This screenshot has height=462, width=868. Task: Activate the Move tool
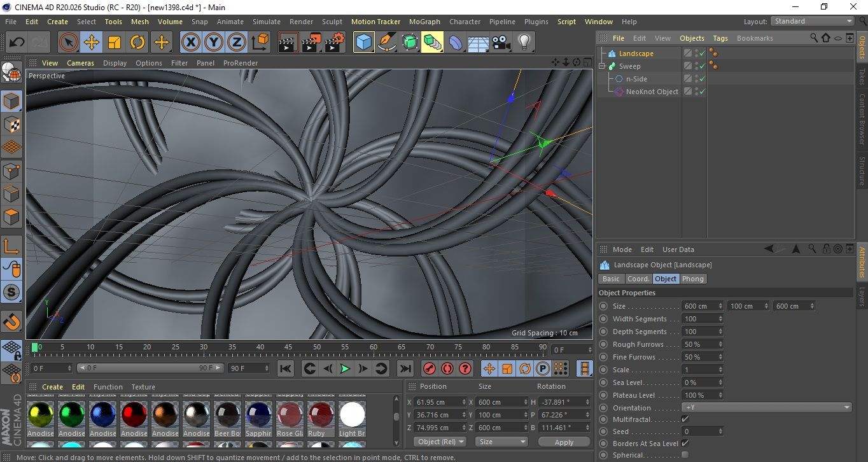coord(92,43)
